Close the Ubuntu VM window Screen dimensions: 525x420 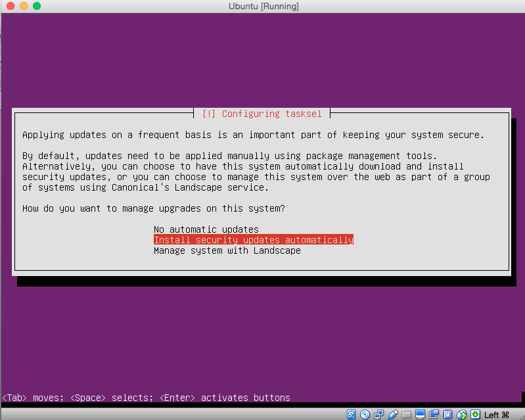point(9,6)
